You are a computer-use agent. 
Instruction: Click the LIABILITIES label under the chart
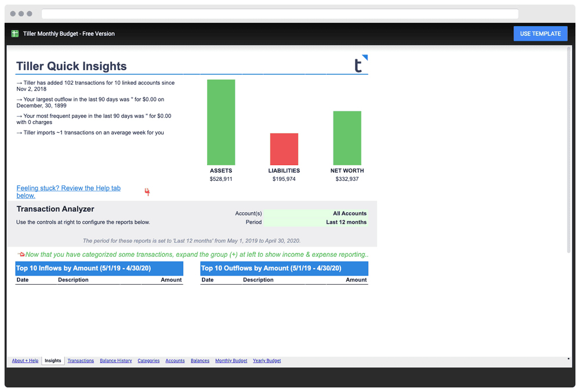284,170
